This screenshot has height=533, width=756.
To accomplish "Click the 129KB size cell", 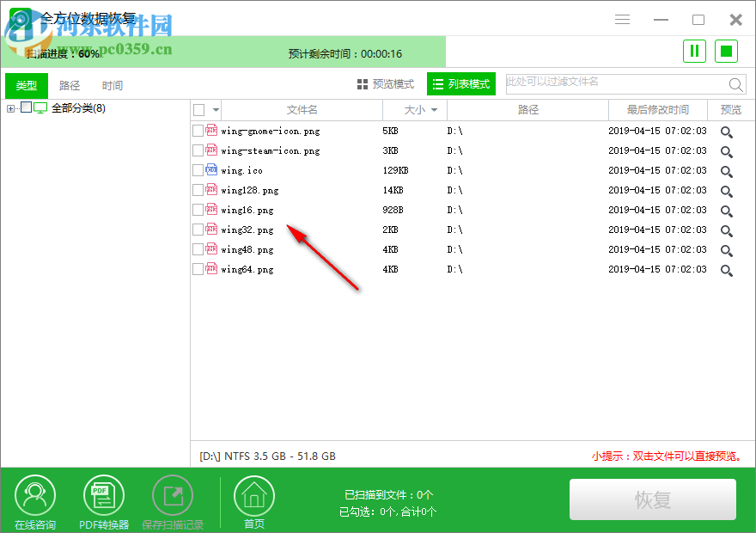I will 395,170.
